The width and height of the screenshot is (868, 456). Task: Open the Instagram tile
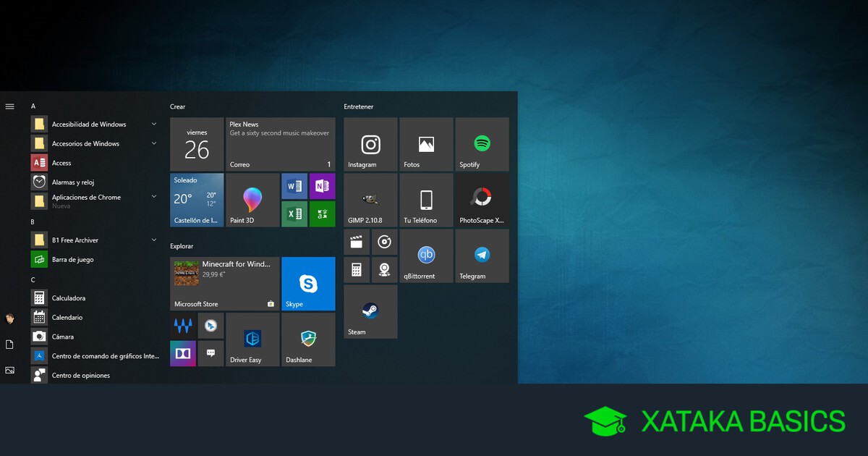click(x=370, y=145)
